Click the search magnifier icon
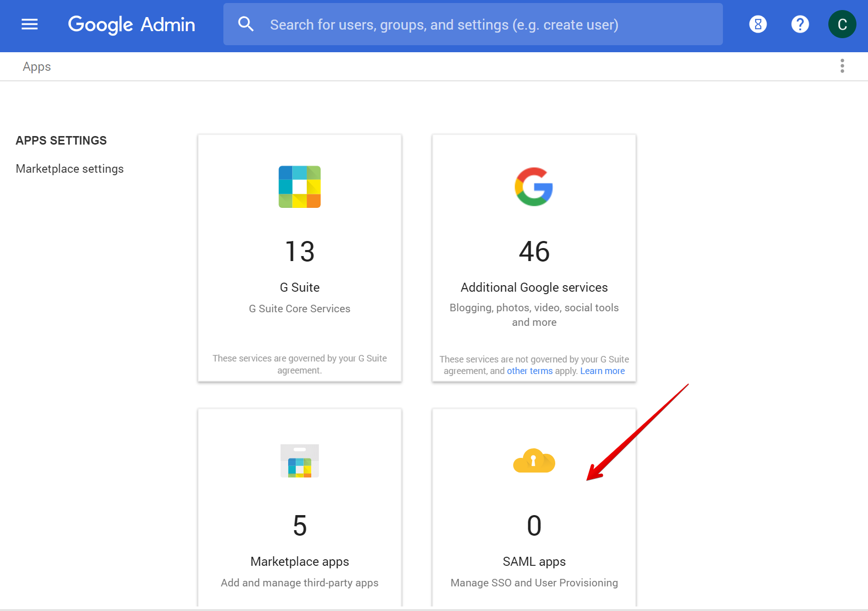 point(245,24)
